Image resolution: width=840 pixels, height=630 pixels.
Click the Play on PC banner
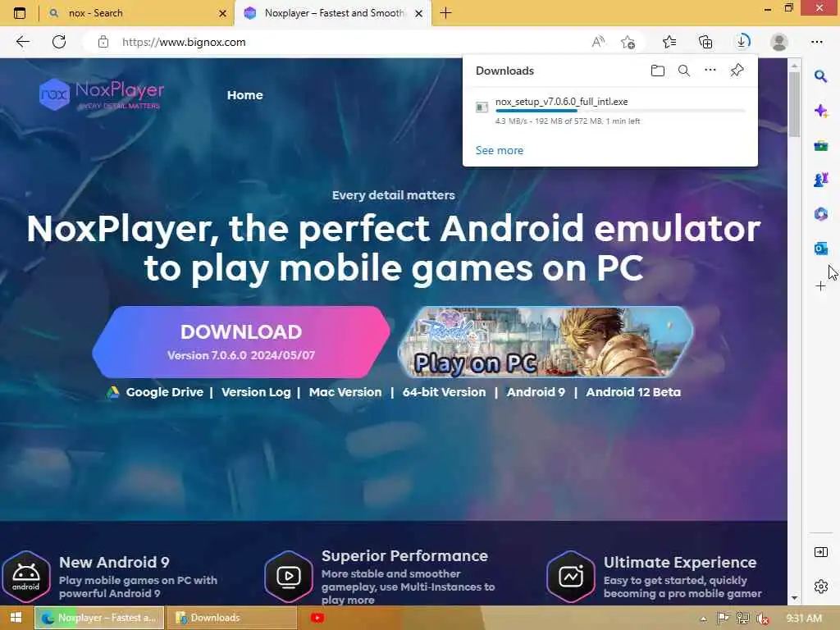[546, 342]
